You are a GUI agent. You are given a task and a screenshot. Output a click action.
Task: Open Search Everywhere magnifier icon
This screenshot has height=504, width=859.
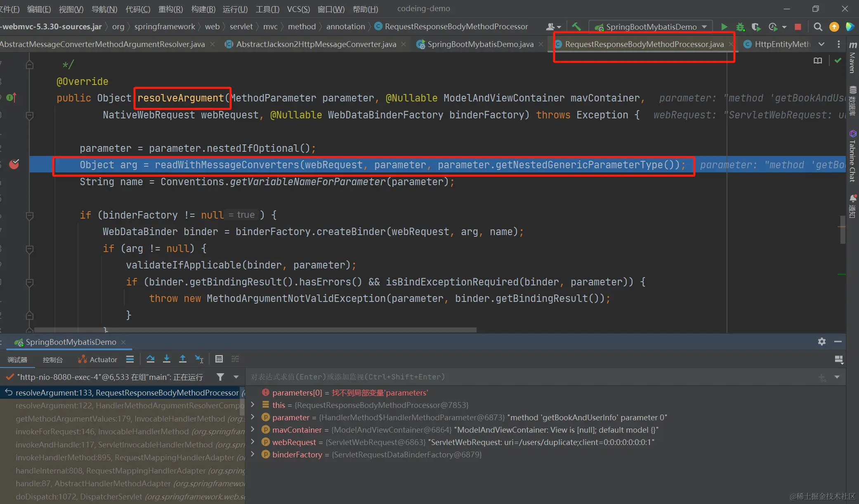coord(817,27)
